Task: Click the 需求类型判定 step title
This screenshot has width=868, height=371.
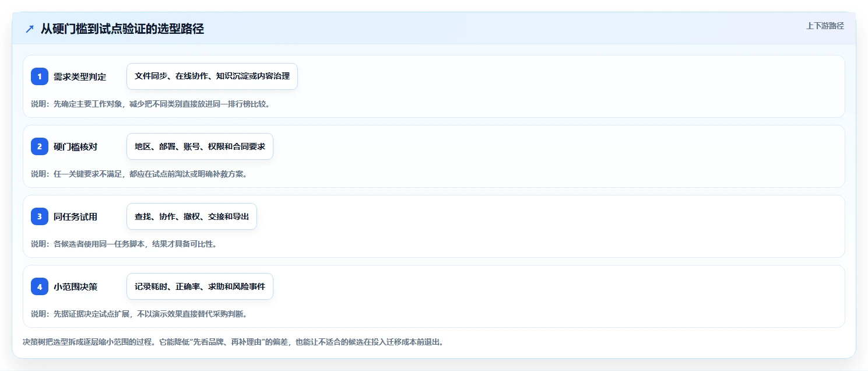Action: coord(80,76)
